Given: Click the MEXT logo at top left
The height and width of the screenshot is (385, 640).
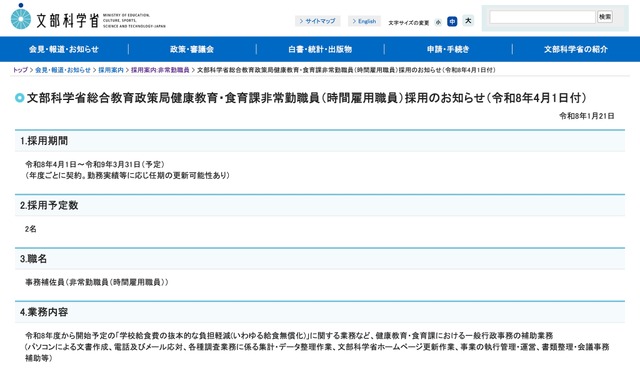Looking at the screenshot, I should [88, 17].
